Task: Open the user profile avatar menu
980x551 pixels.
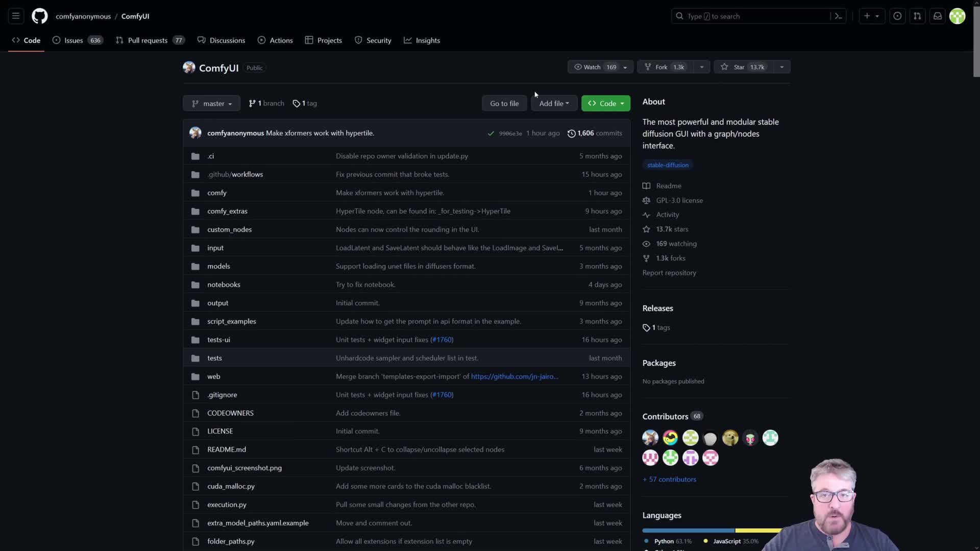Action: tap(958, 16)
